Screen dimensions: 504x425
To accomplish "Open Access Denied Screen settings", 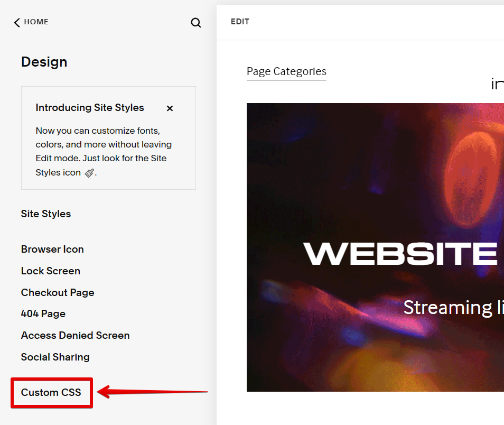I will 75,335.
